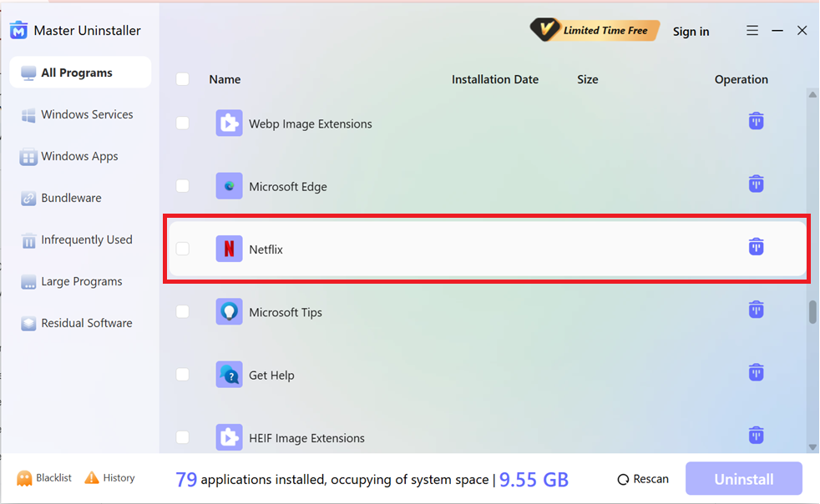The image size is (820, 504).
Task: Sort the list by Installation Date column
Action: [494, 79]
